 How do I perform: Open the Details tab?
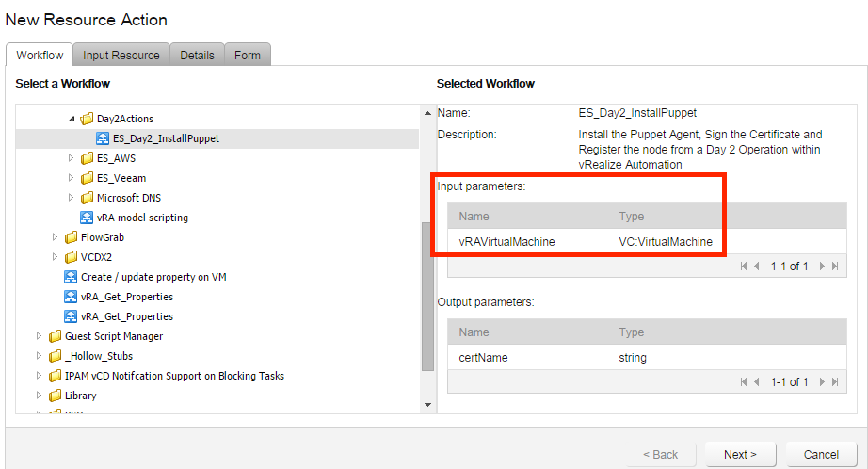click(x=197, y=56)
